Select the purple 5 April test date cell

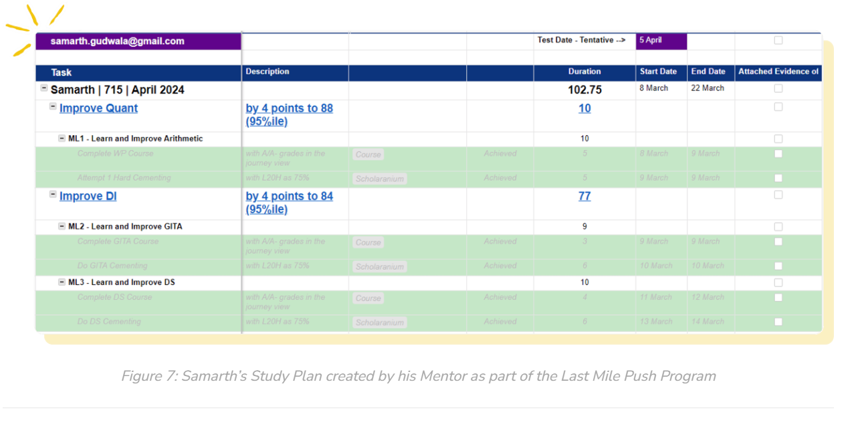[661, 40]
